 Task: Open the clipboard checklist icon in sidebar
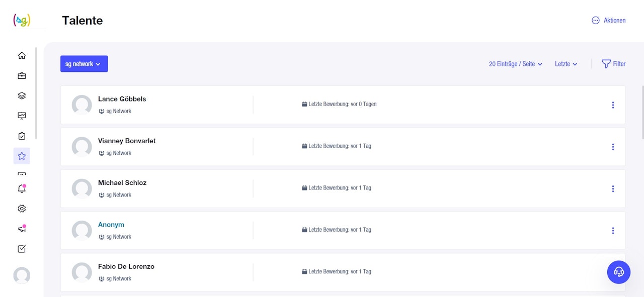pyautogui.click(x=22, y=136)
